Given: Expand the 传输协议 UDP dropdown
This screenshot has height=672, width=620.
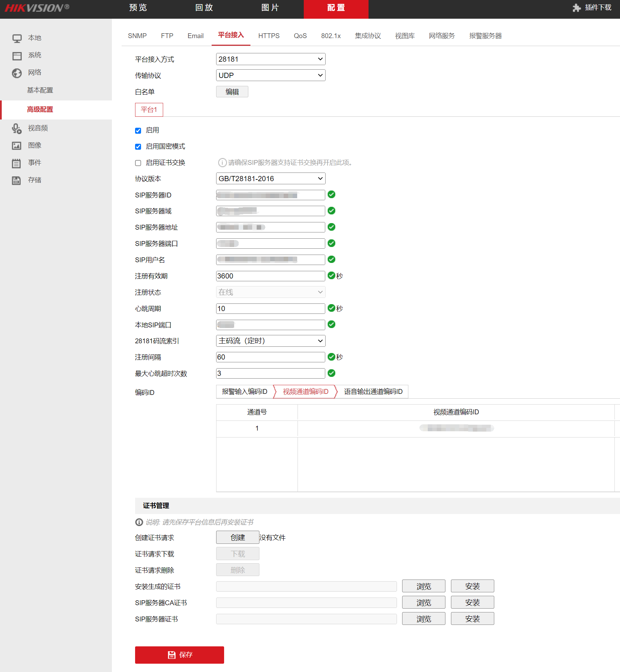Looking at the screenshot, I should click(x=271, y=76).
